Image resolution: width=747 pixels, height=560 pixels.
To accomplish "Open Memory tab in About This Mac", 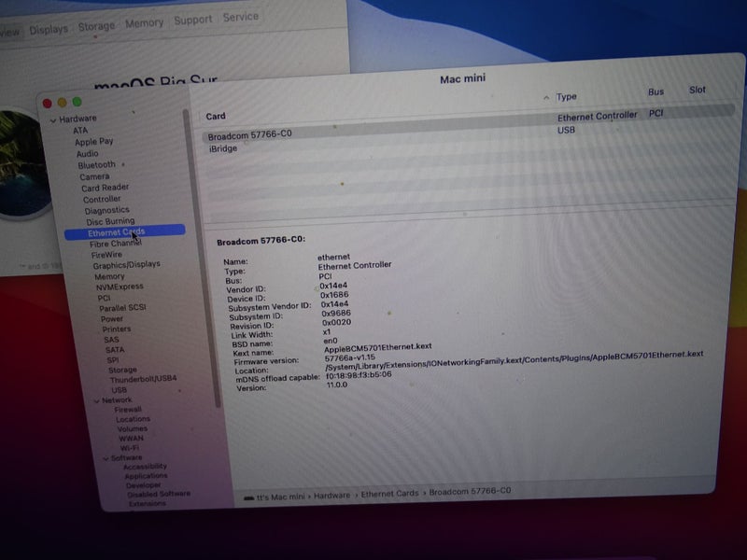I will (x=144, y=22).
